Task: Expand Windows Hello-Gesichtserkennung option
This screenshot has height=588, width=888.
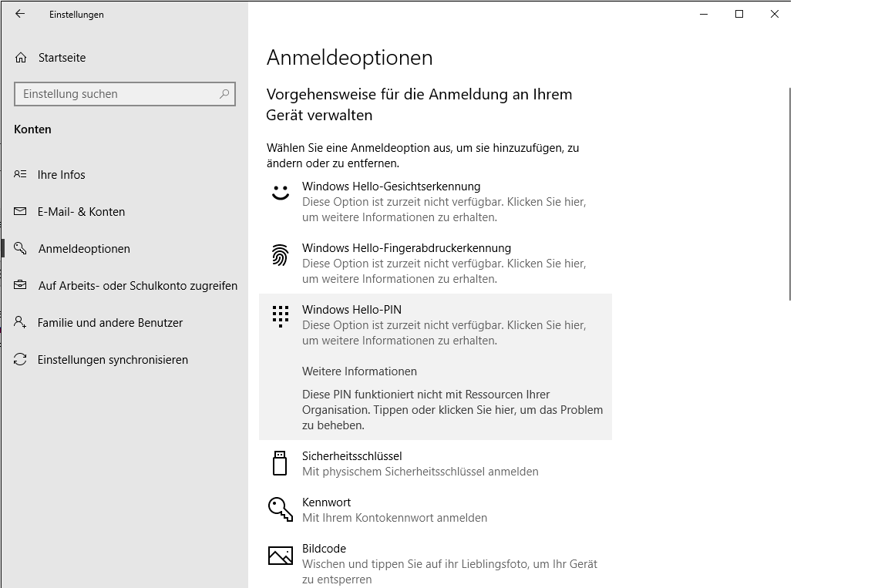Action: (x=436, y=201)
